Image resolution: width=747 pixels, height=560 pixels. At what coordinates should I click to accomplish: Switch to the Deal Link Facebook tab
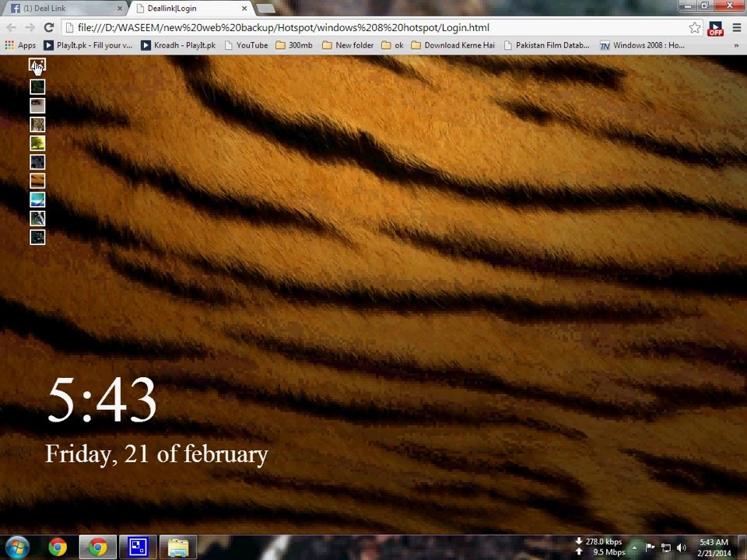(65, 9)
